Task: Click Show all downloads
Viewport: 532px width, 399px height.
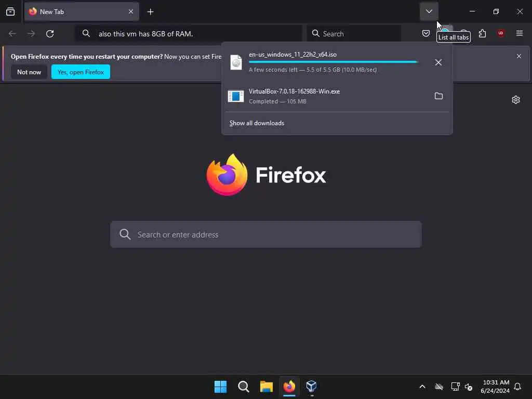Action: [x=257, y=123]
